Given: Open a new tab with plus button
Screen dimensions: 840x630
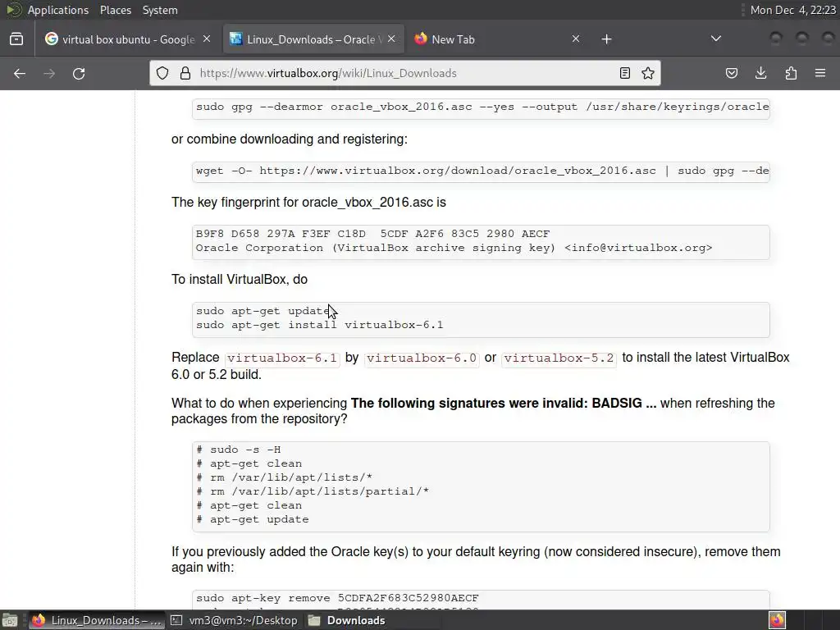Looking at the screenshot, I should [606, 39].
